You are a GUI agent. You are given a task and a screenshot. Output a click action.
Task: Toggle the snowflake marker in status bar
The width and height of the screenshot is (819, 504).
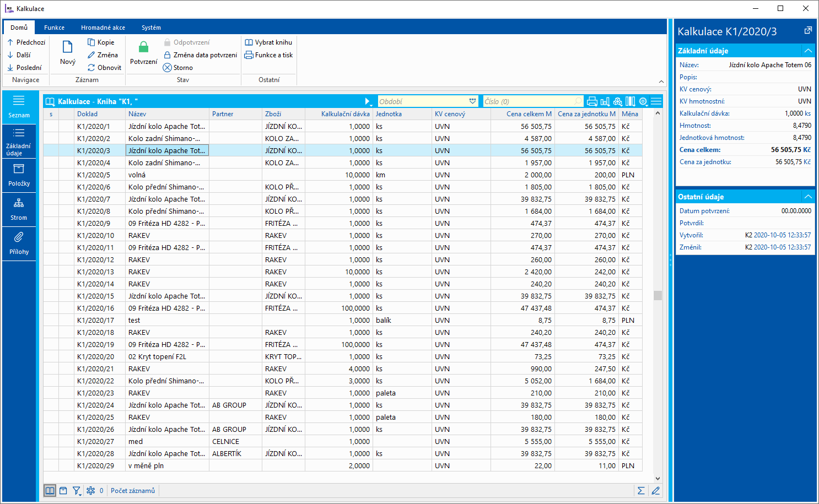[91, 491]
